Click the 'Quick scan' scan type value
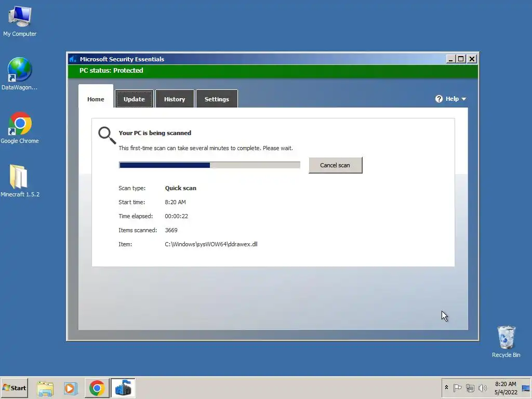The image size is (532, 399). [x=180, y=188]
